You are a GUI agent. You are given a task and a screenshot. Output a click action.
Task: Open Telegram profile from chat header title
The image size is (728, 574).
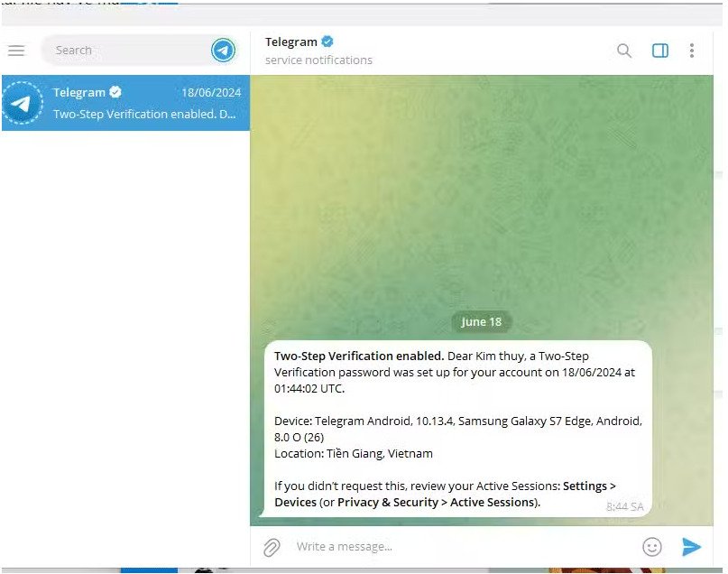pos(290,42)
